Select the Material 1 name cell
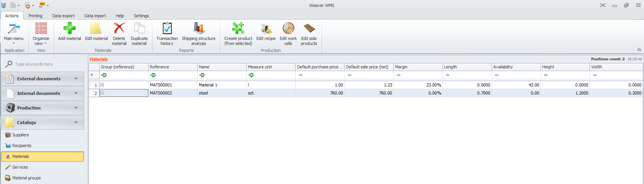The width and height of the screenshot is (644, 184). click(222, 85)
